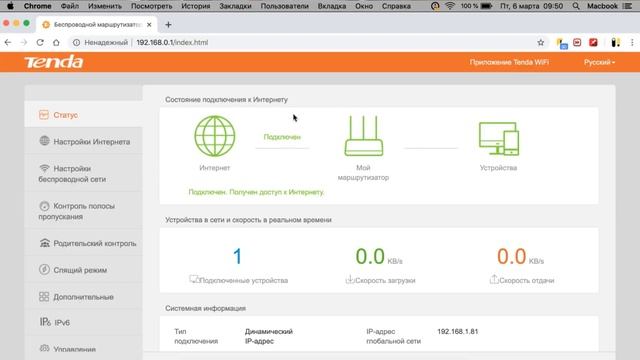Click the Internet globe icon
The image size is (640, 360).
click(215, 136)
